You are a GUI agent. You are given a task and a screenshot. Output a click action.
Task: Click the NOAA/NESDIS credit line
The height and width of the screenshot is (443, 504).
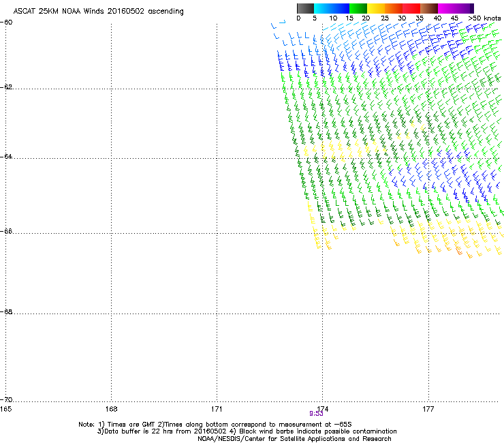click(x=294, y=439)
